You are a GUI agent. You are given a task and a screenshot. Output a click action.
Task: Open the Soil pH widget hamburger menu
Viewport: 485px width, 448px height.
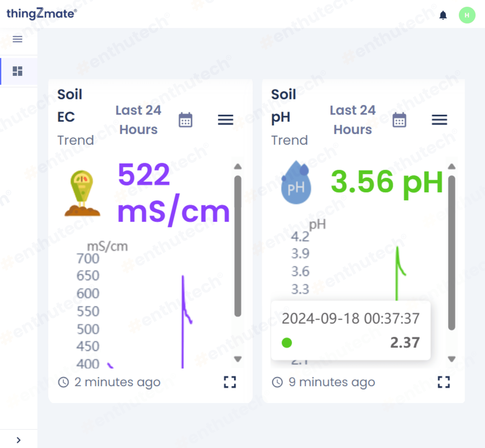[439, 120]
